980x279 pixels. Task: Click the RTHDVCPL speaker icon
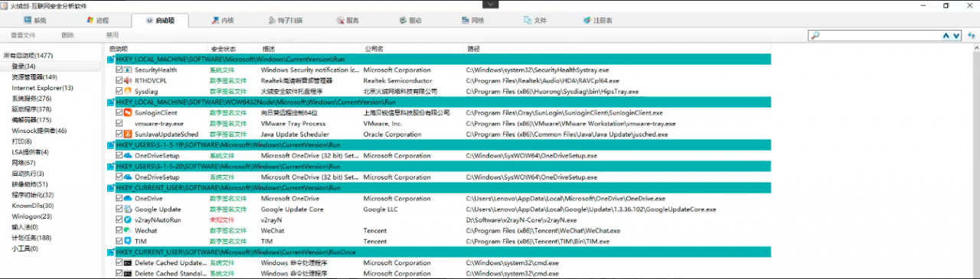coord(128,80)
